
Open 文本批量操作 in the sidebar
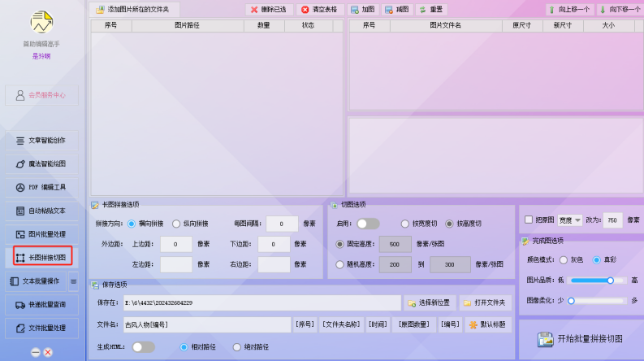click(37, 281)
